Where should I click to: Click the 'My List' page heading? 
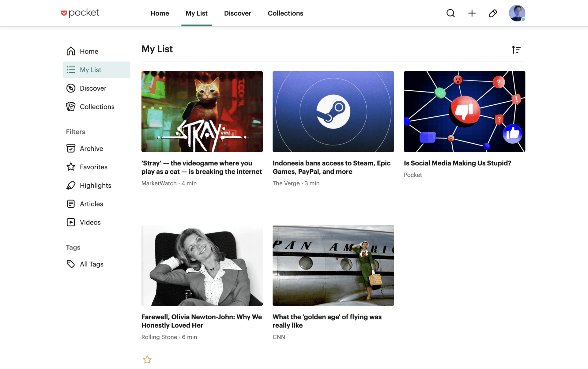[x=157, y=49]
